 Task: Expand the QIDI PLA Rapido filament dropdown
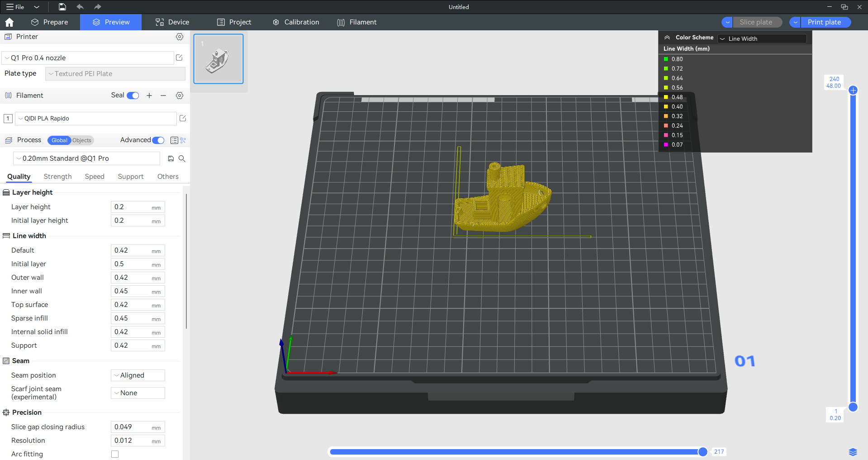[96, 119]
